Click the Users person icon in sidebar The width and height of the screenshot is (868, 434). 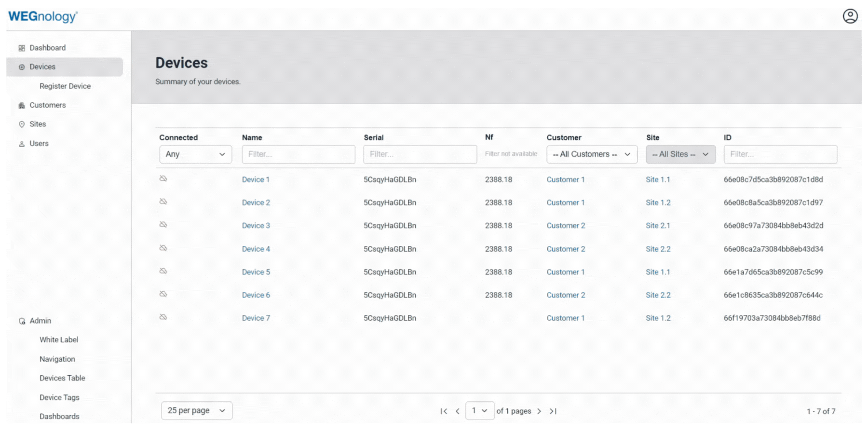coord(22,144)
